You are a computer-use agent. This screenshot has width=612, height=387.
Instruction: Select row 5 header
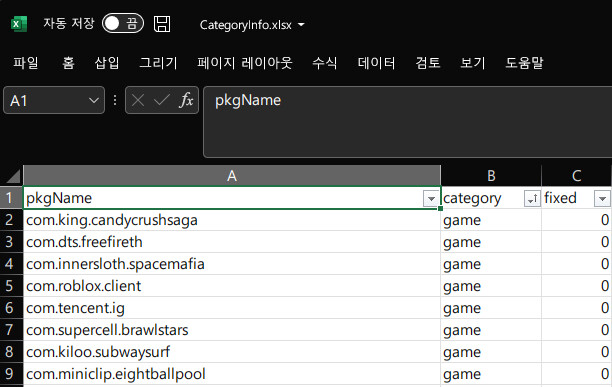(x=11, y=286)
